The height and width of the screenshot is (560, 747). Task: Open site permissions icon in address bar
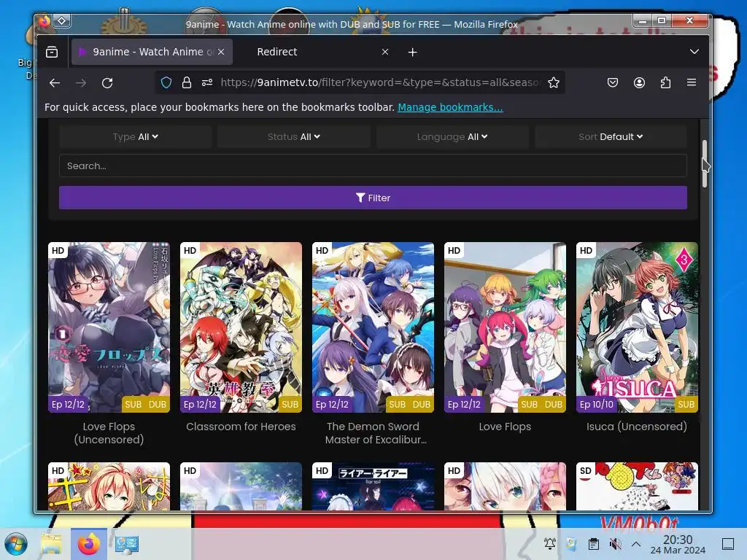click(x=206, y=82)
